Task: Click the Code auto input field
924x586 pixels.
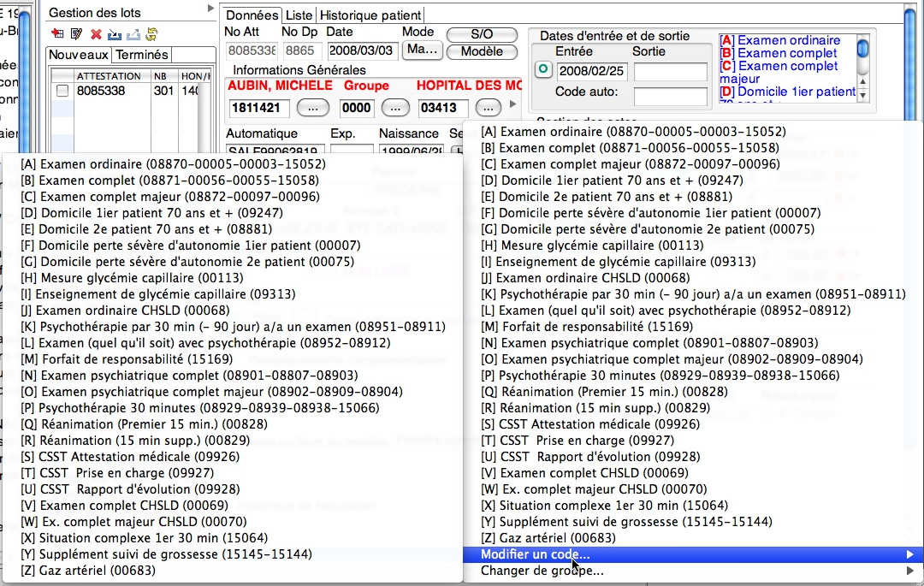Action: pos(670,96)
